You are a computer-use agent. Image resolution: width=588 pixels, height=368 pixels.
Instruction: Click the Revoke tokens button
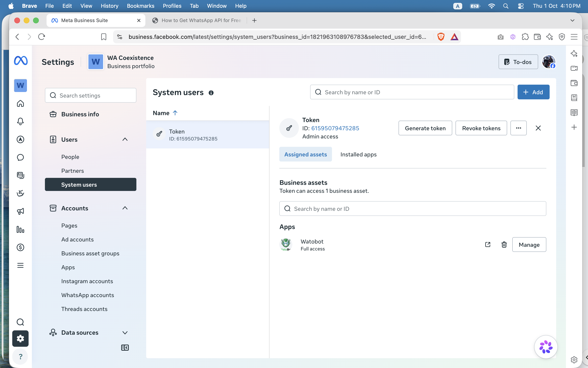coord(481,128)
